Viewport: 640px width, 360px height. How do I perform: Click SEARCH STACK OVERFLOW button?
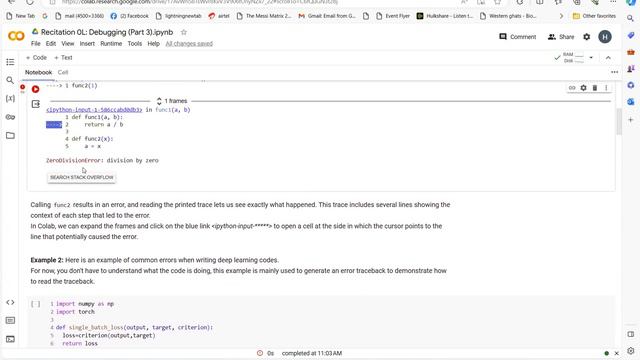click(82, 177)
